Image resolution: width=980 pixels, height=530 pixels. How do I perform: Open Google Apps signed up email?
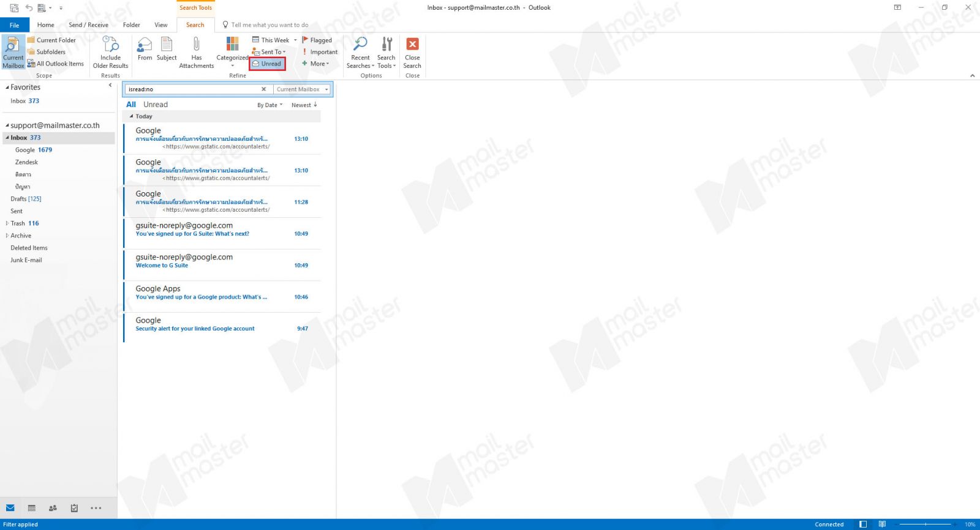(x=222, y=297)
